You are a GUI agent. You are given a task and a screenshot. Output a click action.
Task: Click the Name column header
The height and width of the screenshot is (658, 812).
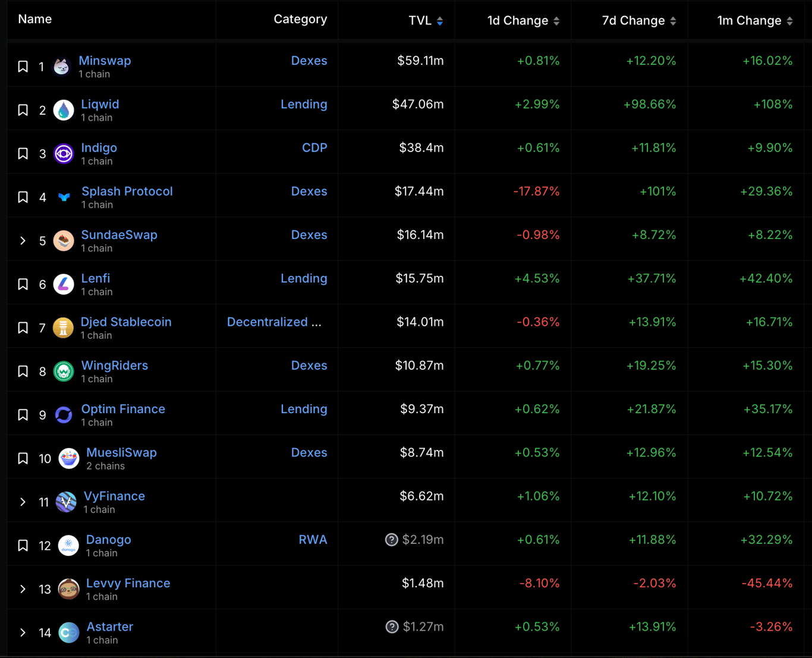click(x=34, y=19)
